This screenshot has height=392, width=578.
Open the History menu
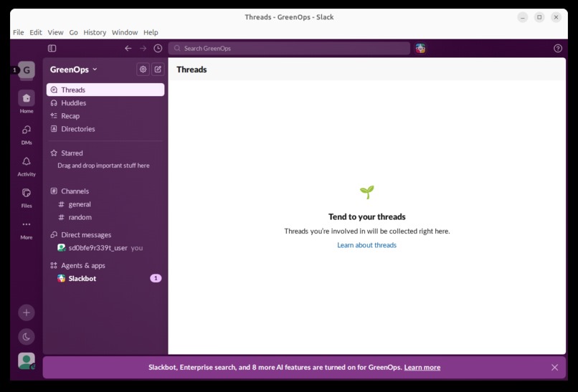pyautogui.click(x=95, y=32)
